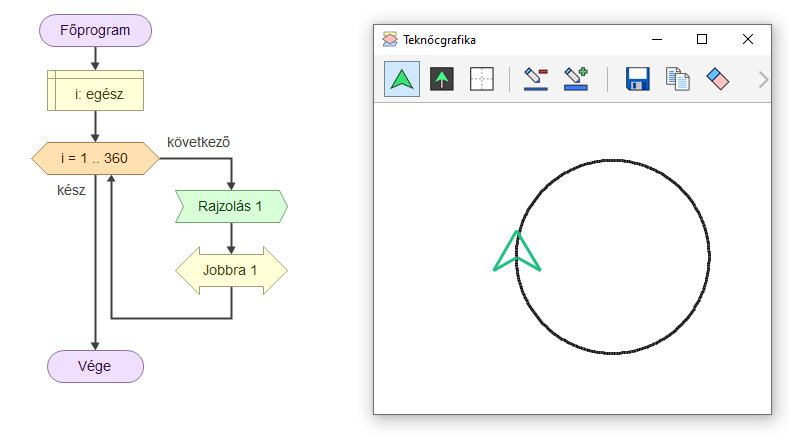Click the 'i = 1 .. 360' loop block
789x439 pixels.
(96, 158)
